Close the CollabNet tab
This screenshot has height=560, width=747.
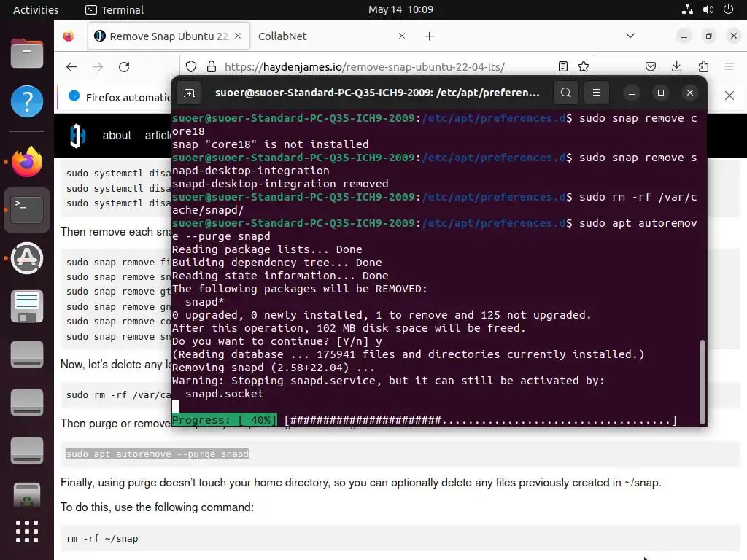click(x=402, y=36)
